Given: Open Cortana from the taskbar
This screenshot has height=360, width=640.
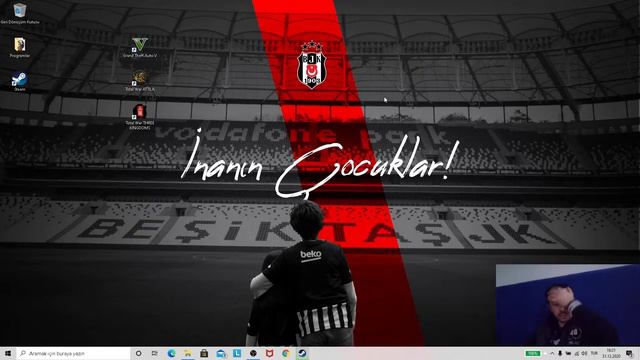Looking at the screenshot, I should tap(138, 353).
